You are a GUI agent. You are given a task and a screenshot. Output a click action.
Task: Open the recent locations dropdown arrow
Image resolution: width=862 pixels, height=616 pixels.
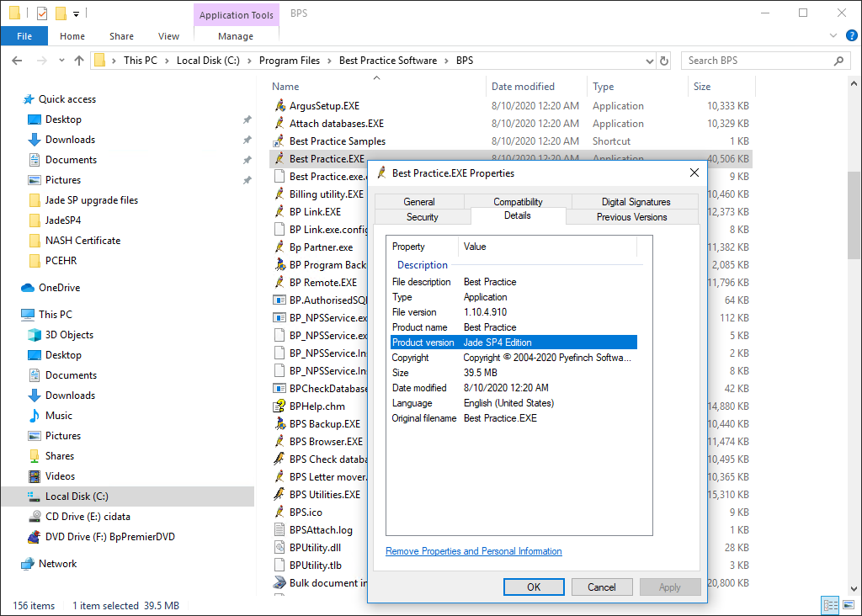[x=61, y=61]
